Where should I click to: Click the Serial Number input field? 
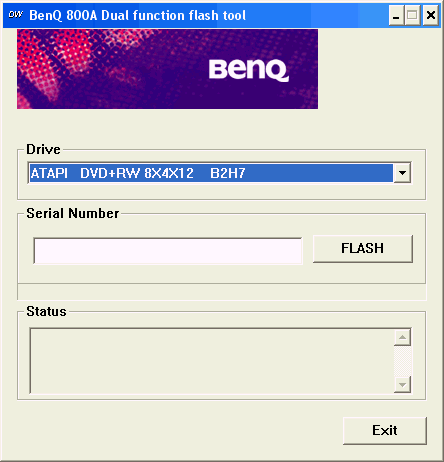tap(168, 251)
